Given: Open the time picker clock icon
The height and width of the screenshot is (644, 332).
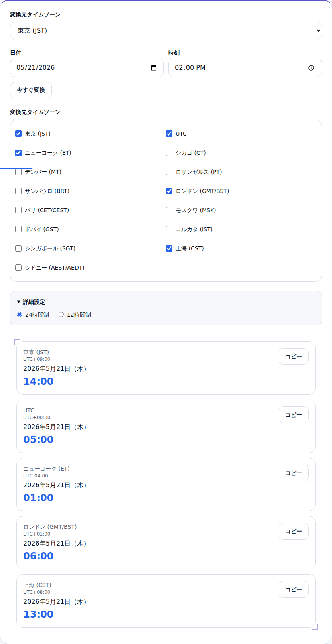Looking at the screenshot, I should 311,68.
